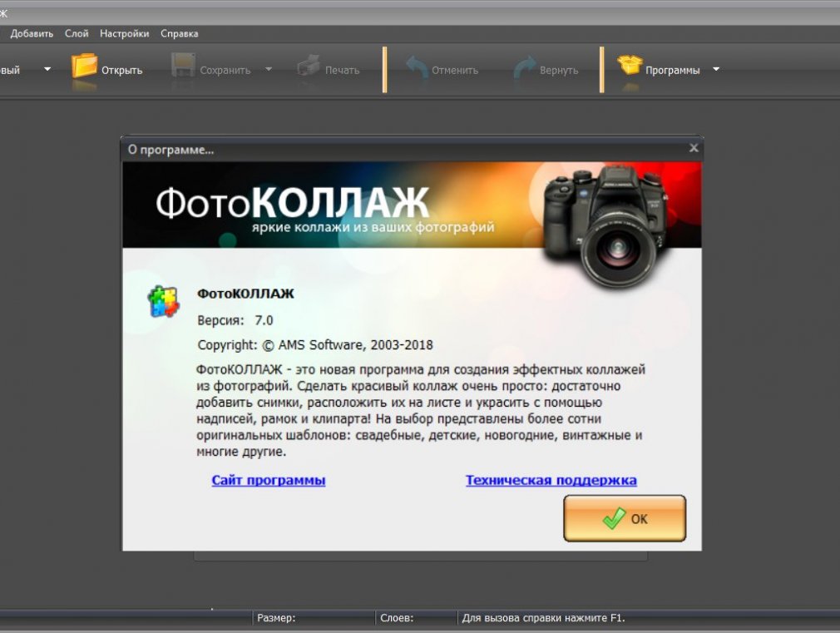
Task: Click the green checkmark on OK
Action: (x=614, y=518)
